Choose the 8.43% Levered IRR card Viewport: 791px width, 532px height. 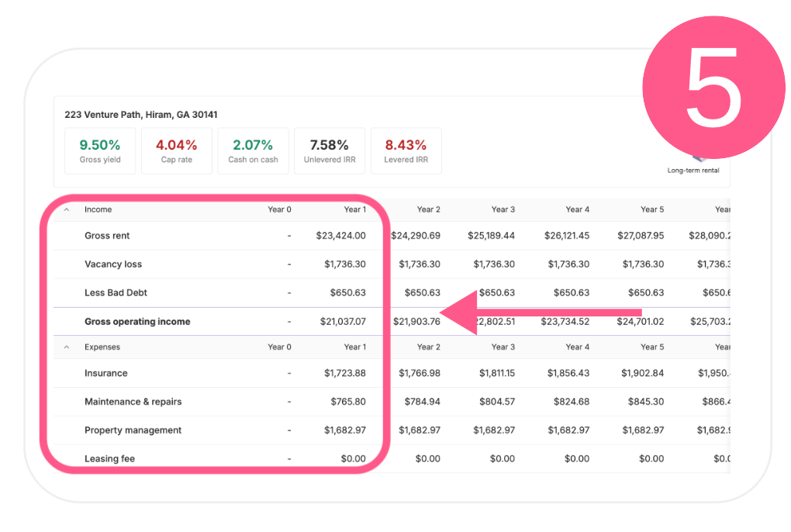[x=406, y=150]
